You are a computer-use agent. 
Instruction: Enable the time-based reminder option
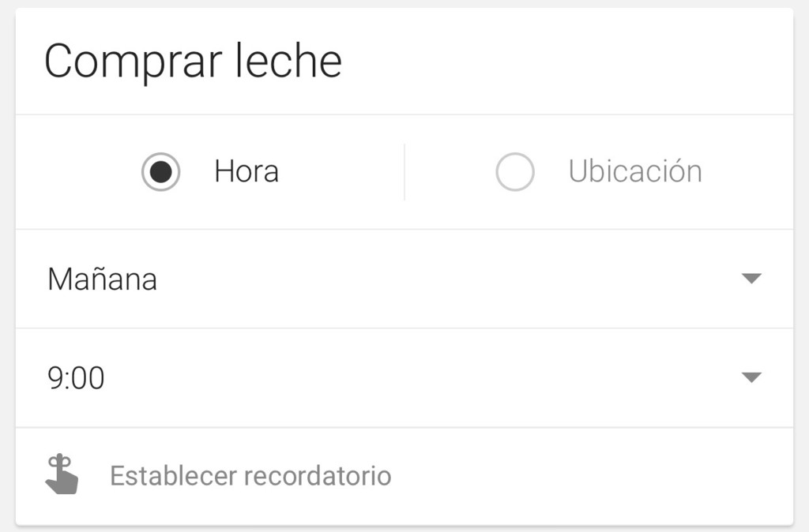(x=160, y=171)
